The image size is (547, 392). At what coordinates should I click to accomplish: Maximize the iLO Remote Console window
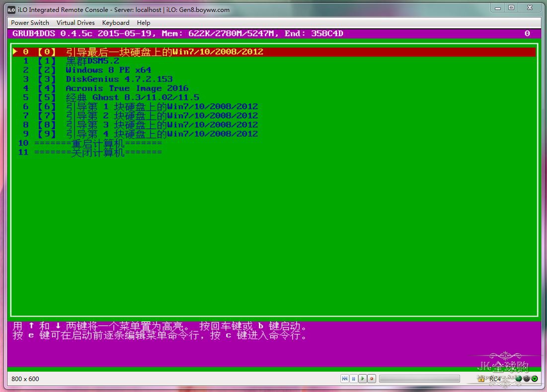click(510, 8)
